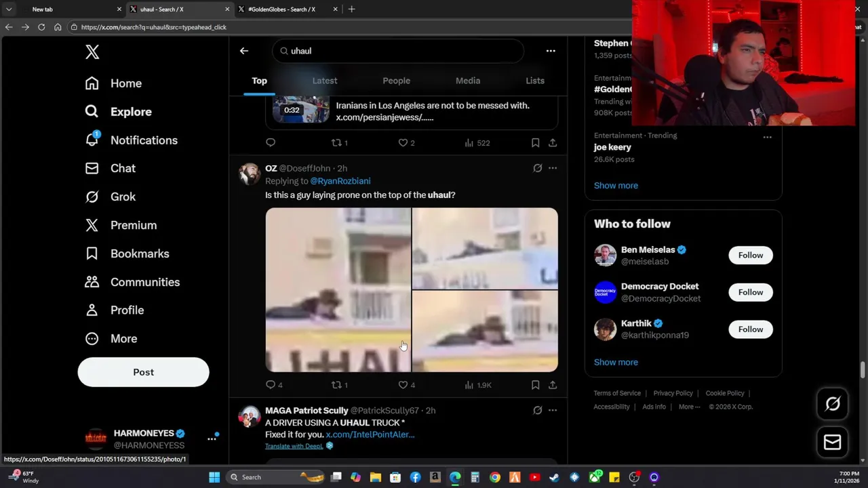This screenshot has height=488, width=868.
Task: Bookmark OZ's uhaul post
Action: pos(535,385)
